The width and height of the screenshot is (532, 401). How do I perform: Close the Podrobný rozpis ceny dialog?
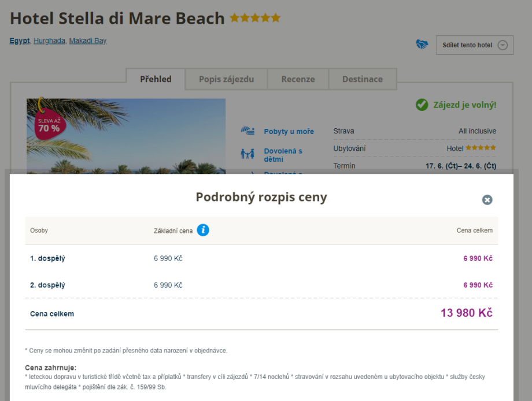click(487, 200)
